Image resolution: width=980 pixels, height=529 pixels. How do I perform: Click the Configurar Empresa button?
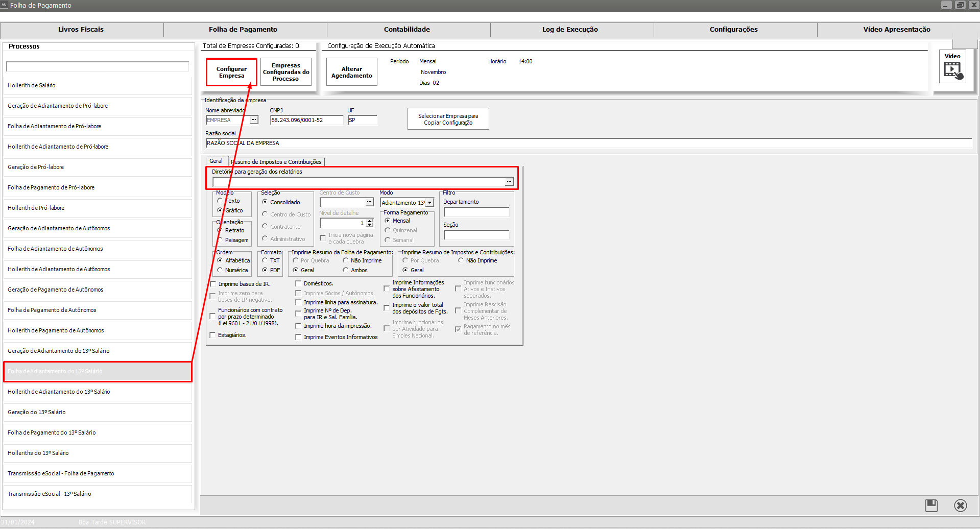pos(231,72)
